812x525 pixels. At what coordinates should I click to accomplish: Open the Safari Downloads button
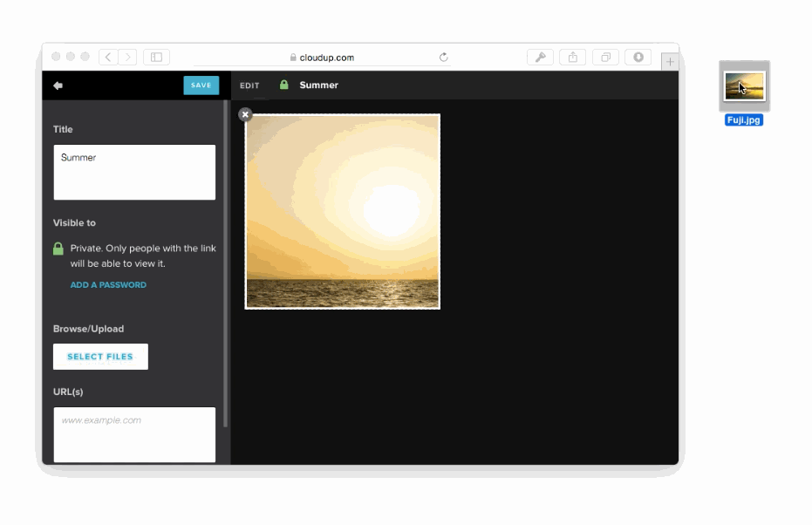pyautogui.click(x=638, y=57)
